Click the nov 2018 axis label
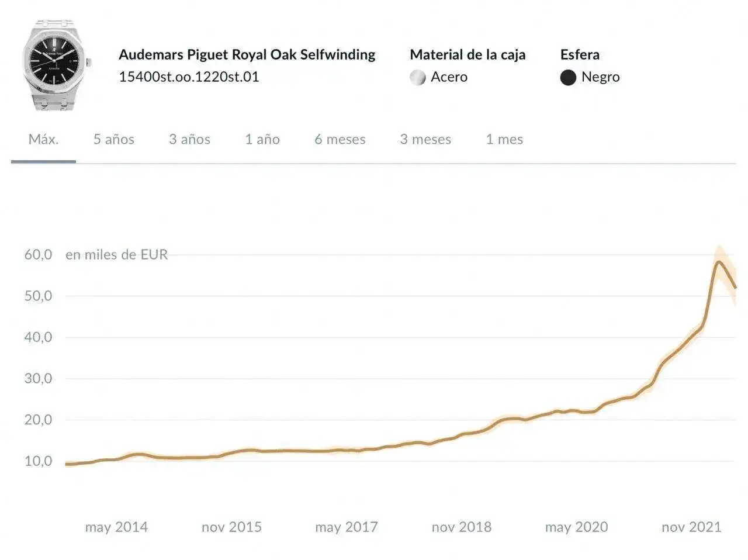The image size is (748, 560). (462, 527)
